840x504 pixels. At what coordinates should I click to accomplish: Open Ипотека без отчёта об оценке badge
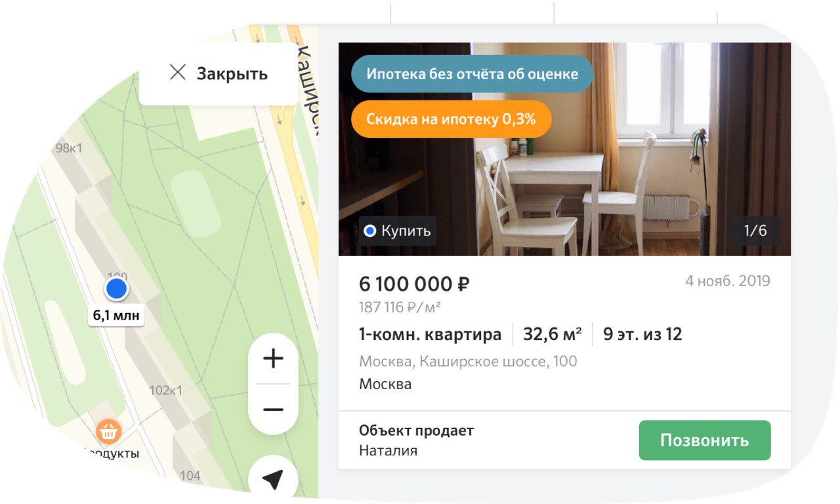pyautogui.click(x=472, y=74)
